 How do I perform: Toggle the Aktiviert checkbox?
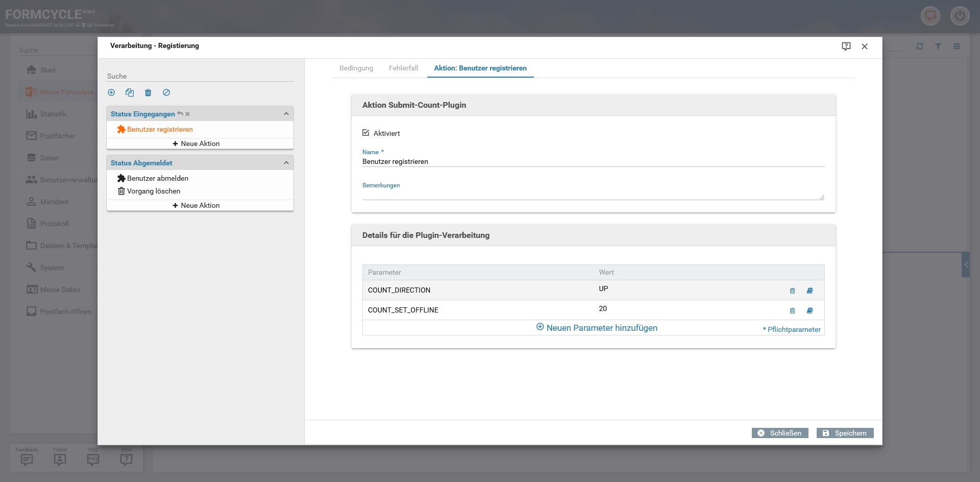click(x=366, y=133)
